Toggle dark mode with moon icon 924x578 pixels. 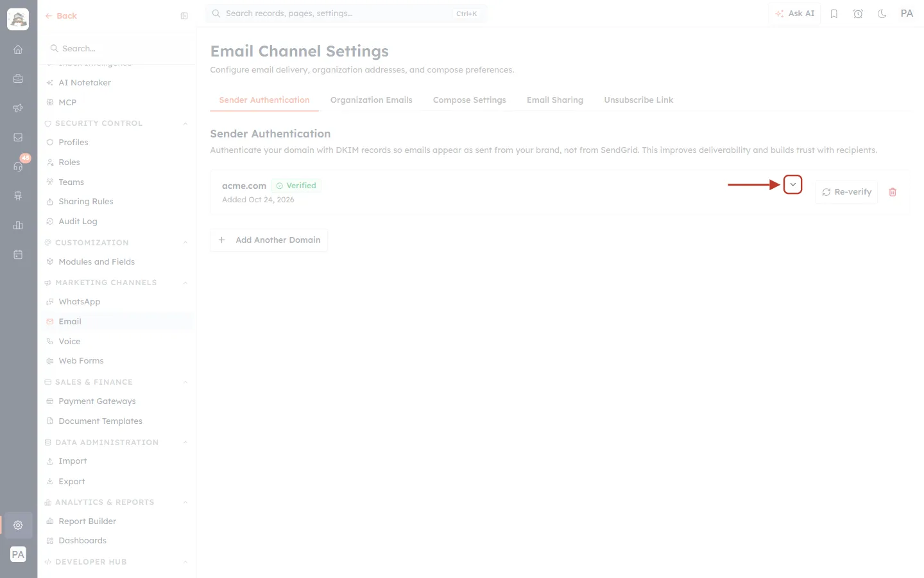[882, 13]
